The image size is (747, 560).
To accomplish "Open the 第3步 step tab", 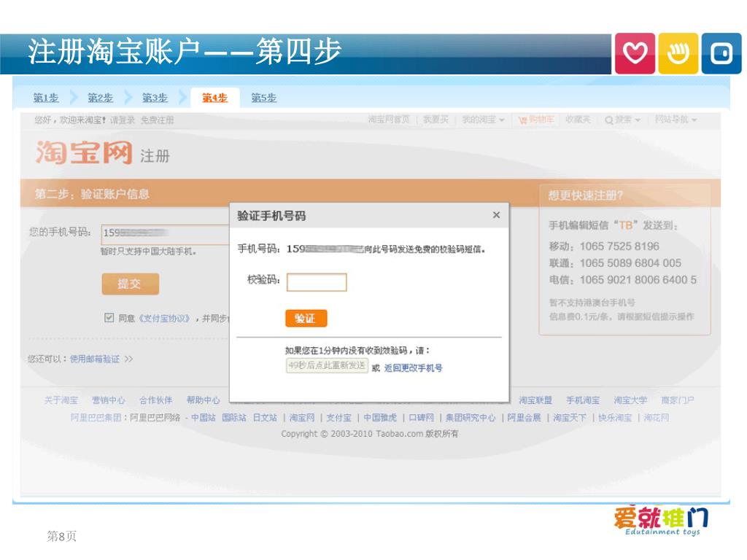I will (x=155, y=98).
